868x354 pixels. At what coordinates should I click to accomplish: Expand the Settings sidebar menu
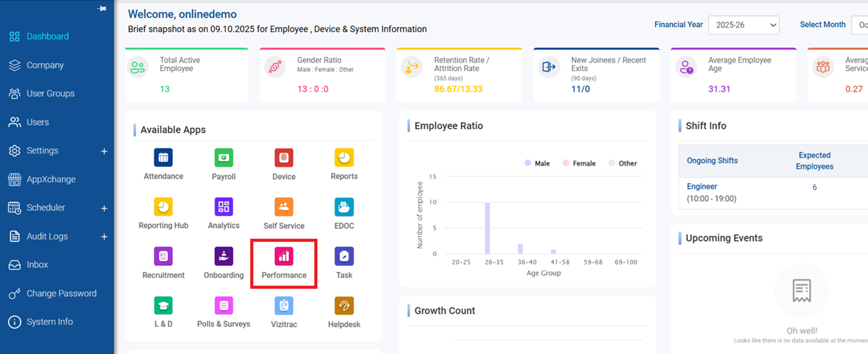(x=104, y=151)
